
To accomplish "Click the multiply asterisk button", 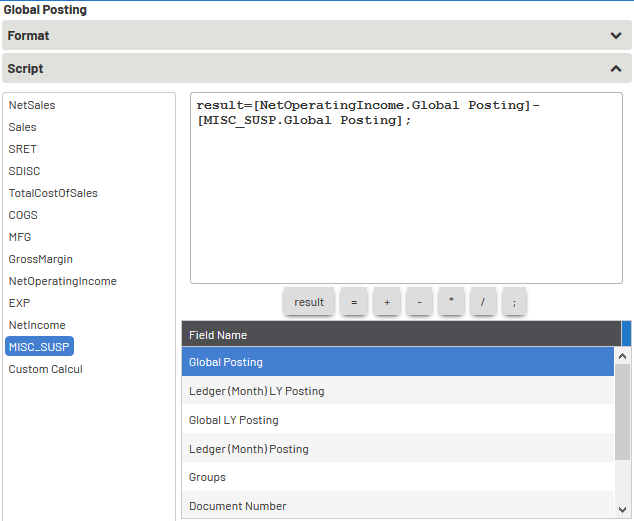I will pyautogui.click(x=451, y=302).
